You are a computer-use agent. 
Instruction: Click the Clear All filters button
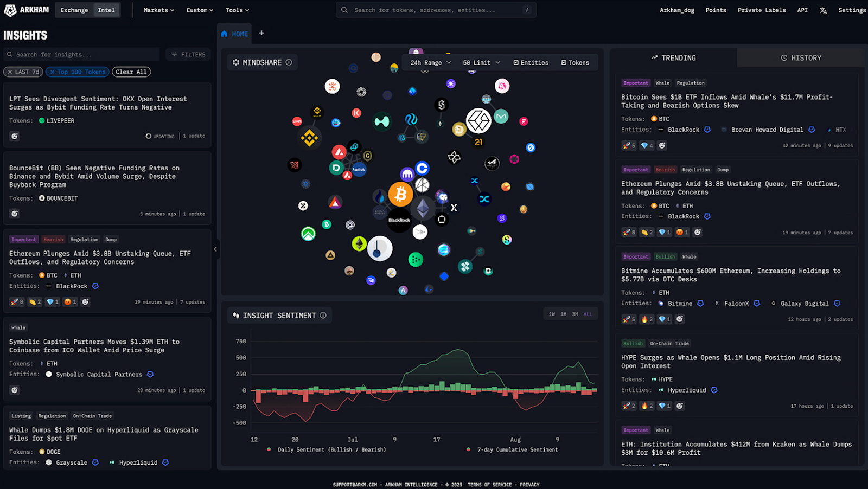pyautogui.click(x=131, y=72)
